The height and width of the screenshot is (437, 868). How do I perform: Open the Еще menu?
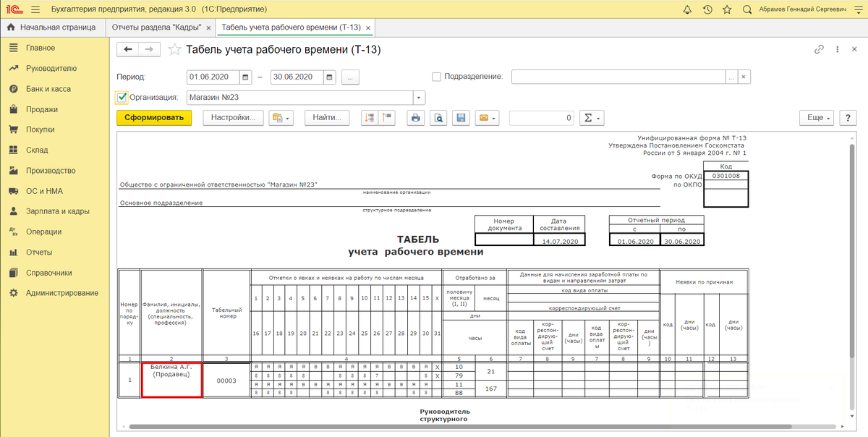(817, 118)
